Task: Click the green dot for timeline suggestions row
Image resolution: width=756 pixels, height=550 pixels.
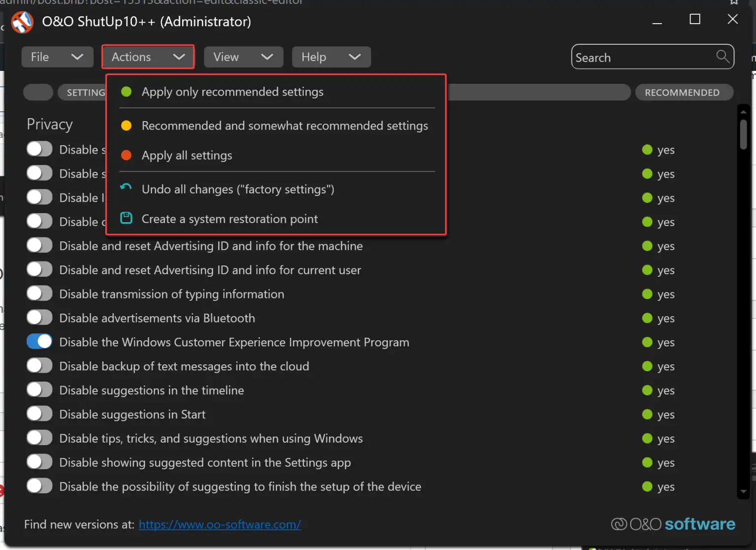Action: click(647, 390)
